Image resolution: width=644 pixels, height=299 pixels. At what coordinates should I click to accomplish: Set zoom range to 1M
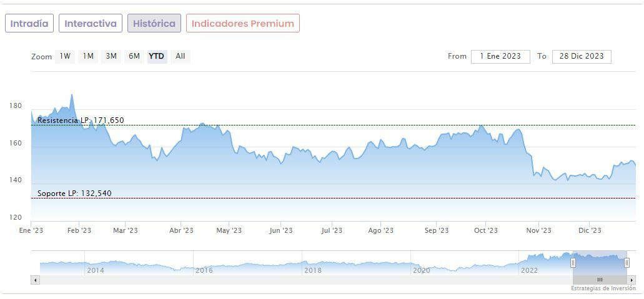pos(88,56)
